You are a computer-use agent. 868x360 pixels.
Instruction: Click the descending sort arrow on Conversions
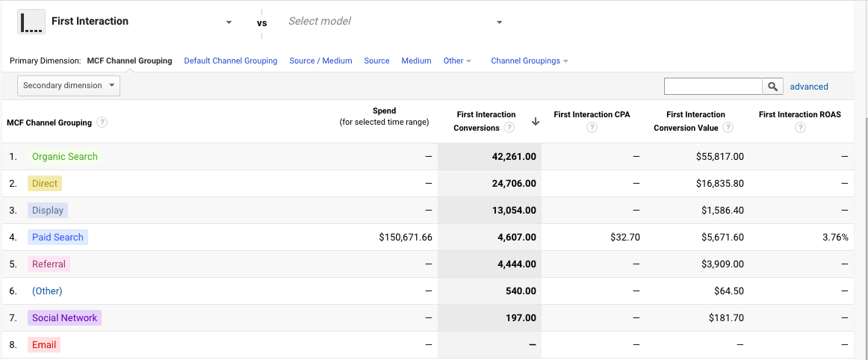(535, 122)
